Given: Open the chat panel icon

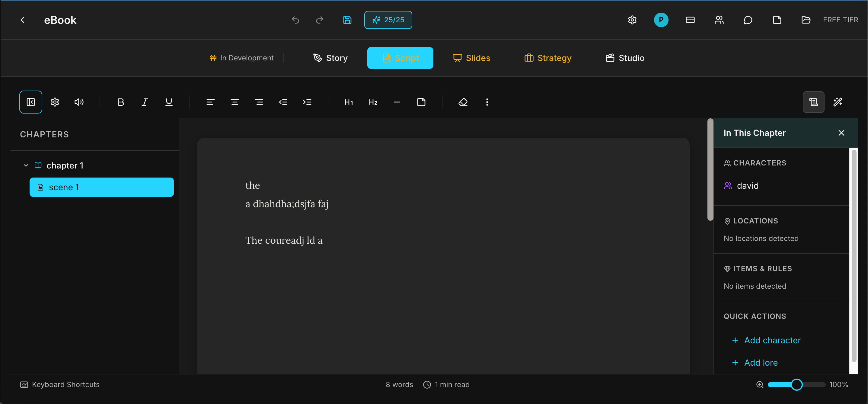Looking at the screenshot, I should (748, 20).
